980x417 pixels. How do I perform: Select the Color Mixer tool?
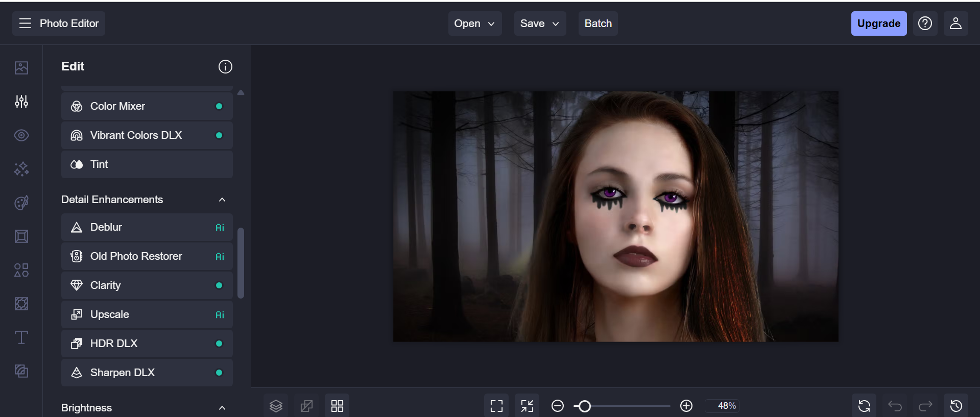[147, 106]
